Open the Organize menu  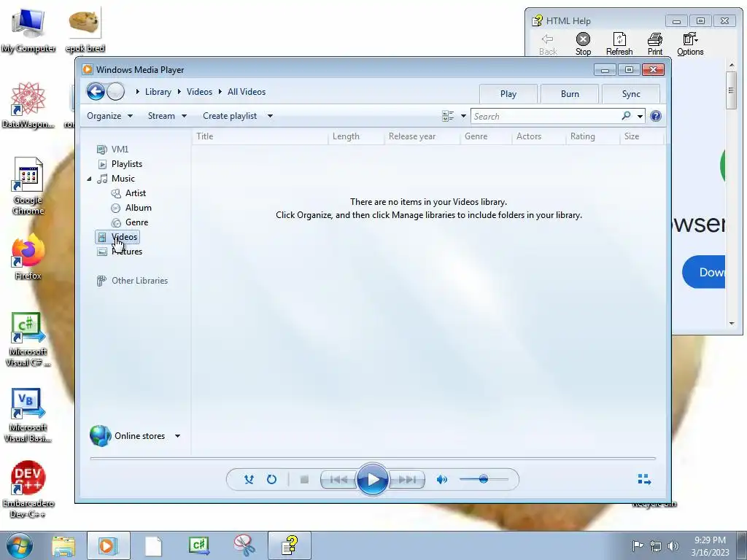click(109, 116)
